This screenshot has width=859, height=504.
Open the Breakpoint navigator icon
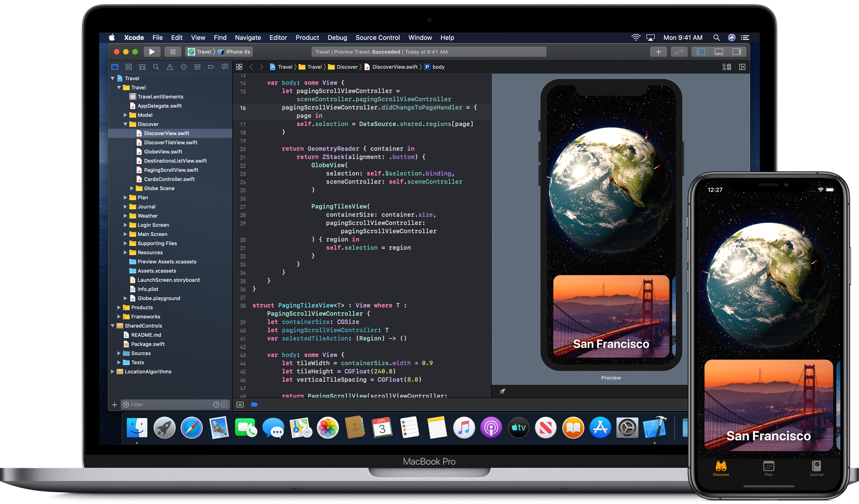click(x=211, y=67)
